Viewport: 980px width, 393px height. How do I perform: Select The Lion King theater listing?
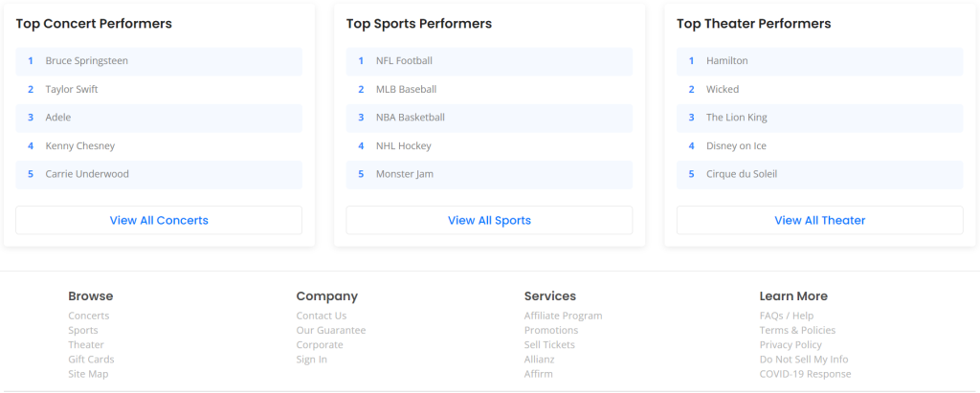click(736, 118)
